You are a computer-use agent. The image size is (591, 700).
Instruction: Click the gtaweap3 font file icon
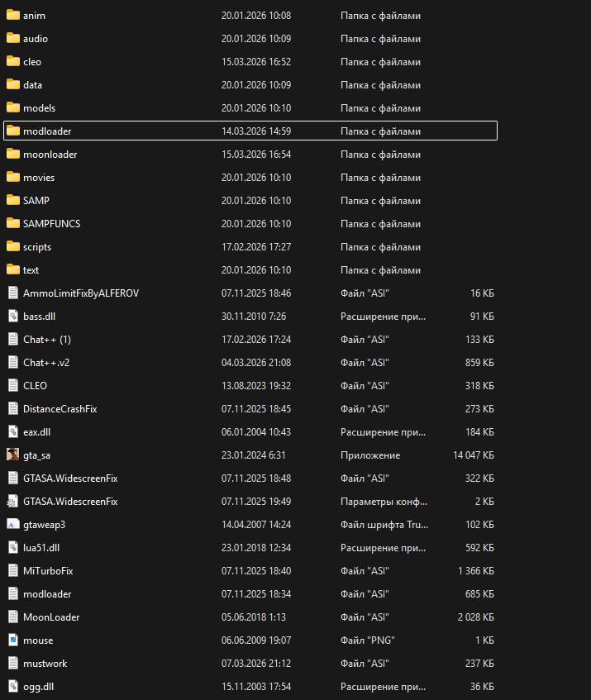tap(12, 525)
